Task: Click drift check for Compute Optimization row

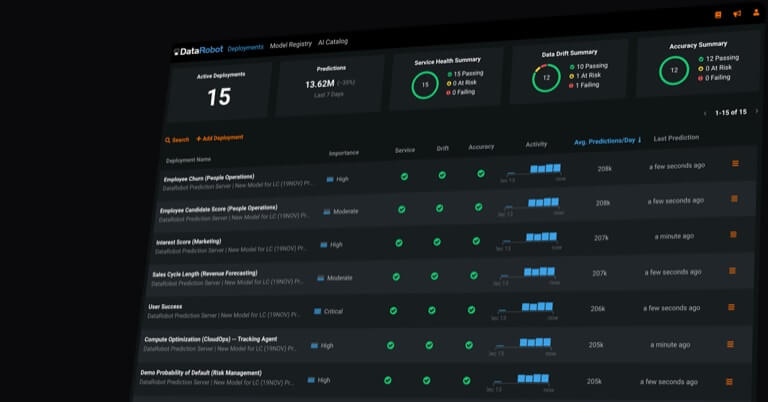Action: [x=429, y=345]
